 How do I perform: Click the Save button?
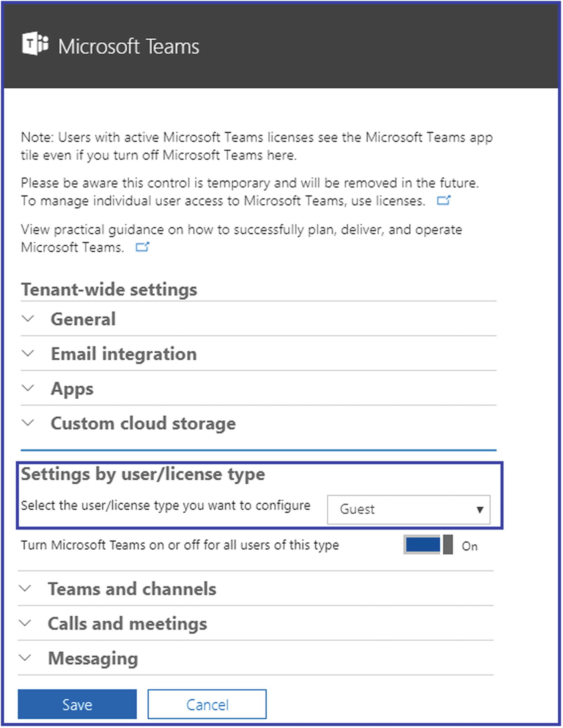pos(77,704)
